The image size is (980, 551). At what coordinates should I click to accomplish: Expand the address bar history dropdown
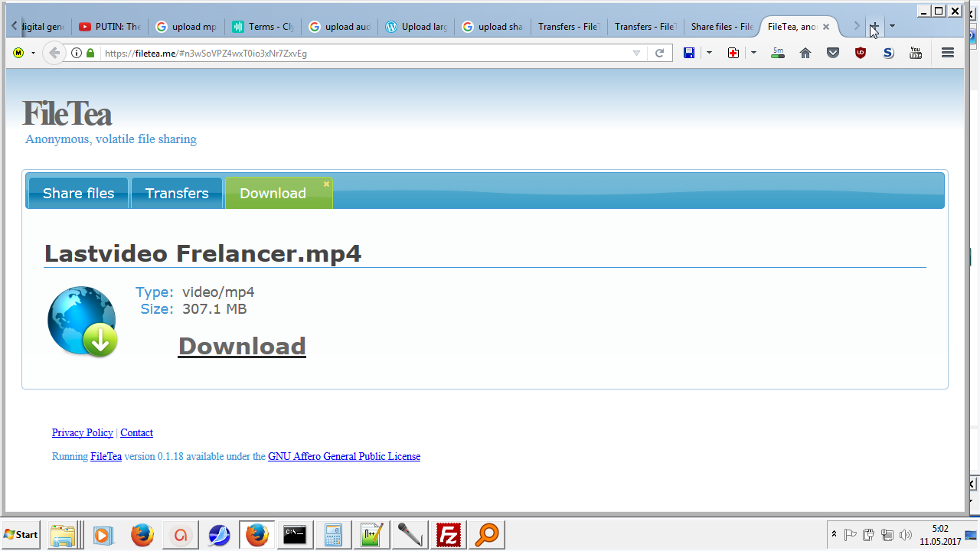click(636, 53)
